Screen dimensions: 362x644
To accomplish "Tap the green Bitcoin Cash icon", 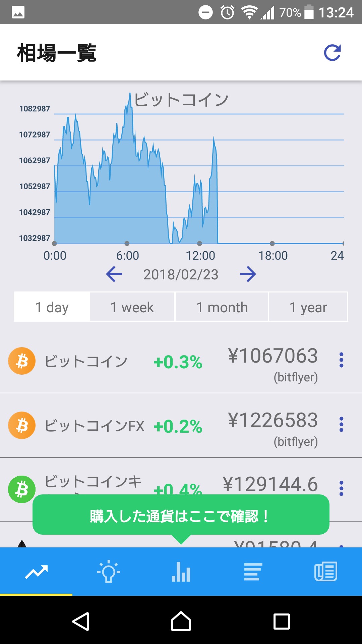I will click(22, 489).
